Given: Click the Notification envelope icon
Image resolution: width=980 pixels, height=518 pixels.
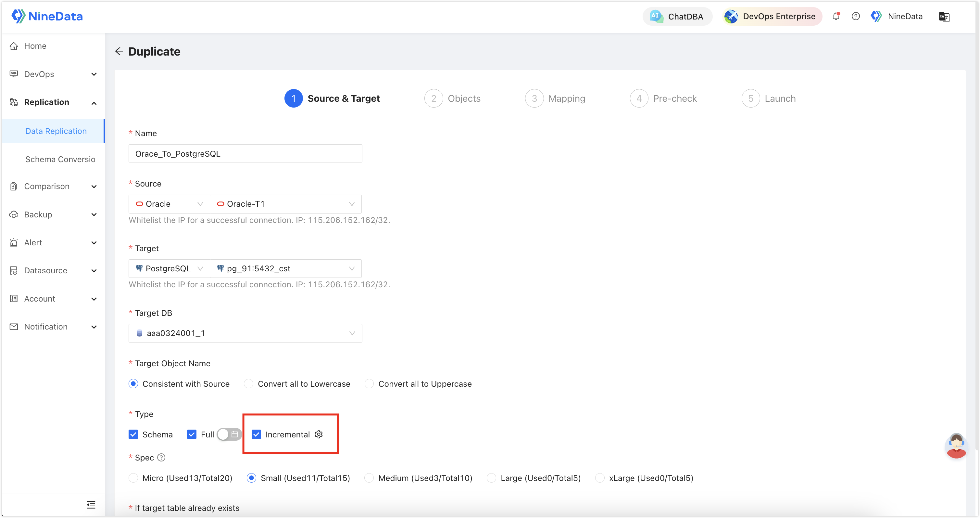Looking at the screenshot, I should click(x=14, y=327).
